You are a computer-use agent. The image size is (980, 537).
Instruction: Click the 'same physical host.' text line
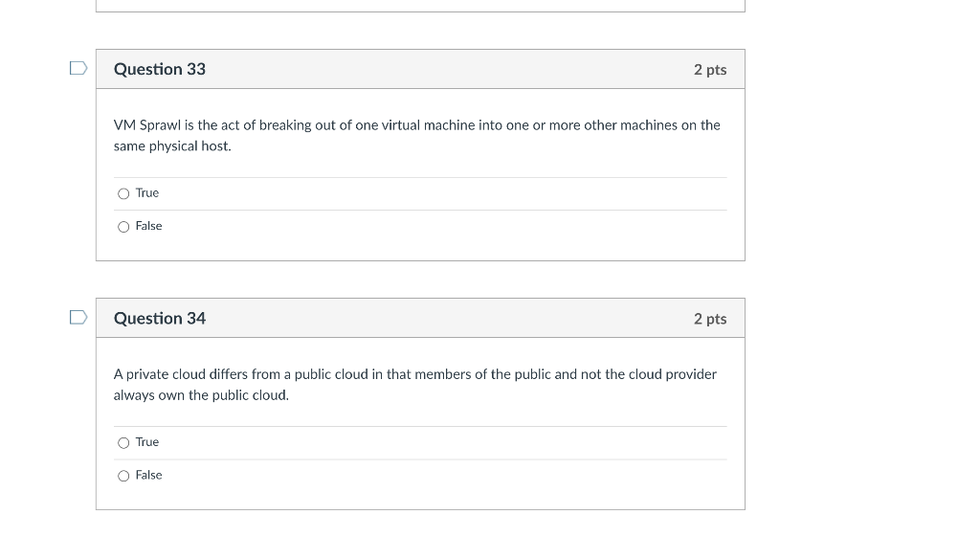tap(172, 146)
